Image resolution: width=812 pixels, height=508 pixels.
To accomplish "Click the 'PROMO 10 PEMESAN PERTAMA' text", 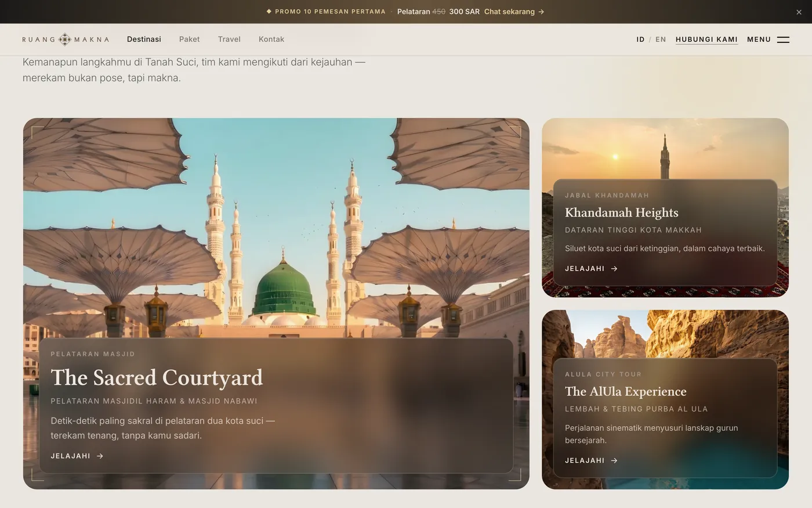I will [x=330, y=12].
